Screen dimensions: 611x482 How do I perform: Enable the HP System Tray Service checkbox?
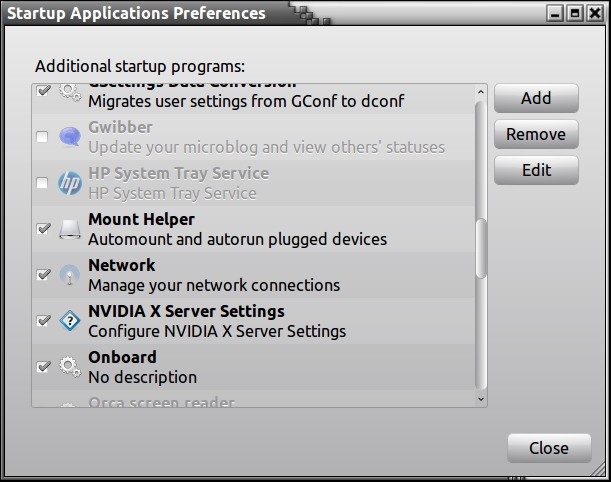(x=42, y=183)
